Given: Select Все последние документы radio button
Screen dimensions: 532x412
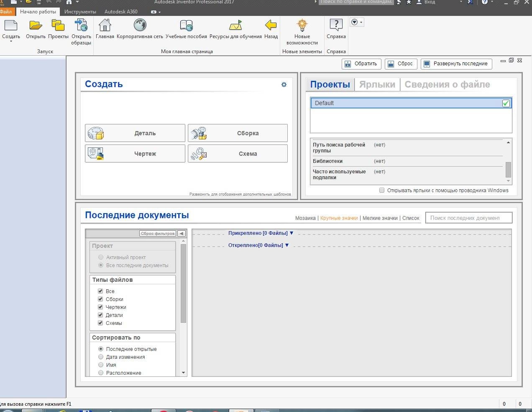Looking at the screenshot, I should pos(101,265).
